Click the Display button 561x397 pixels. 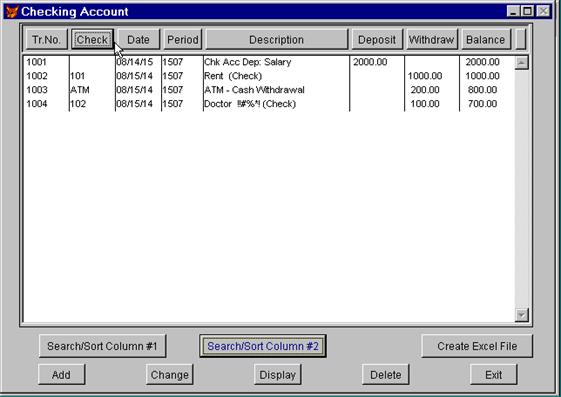pos(278,375)
